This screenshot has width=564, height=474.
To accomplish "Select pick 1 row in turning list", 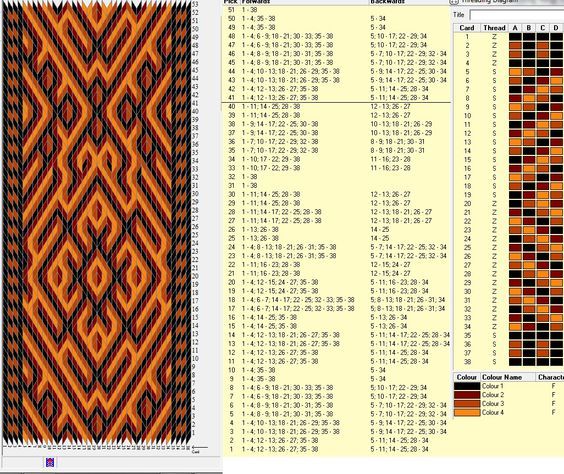I will coord(336,449).
